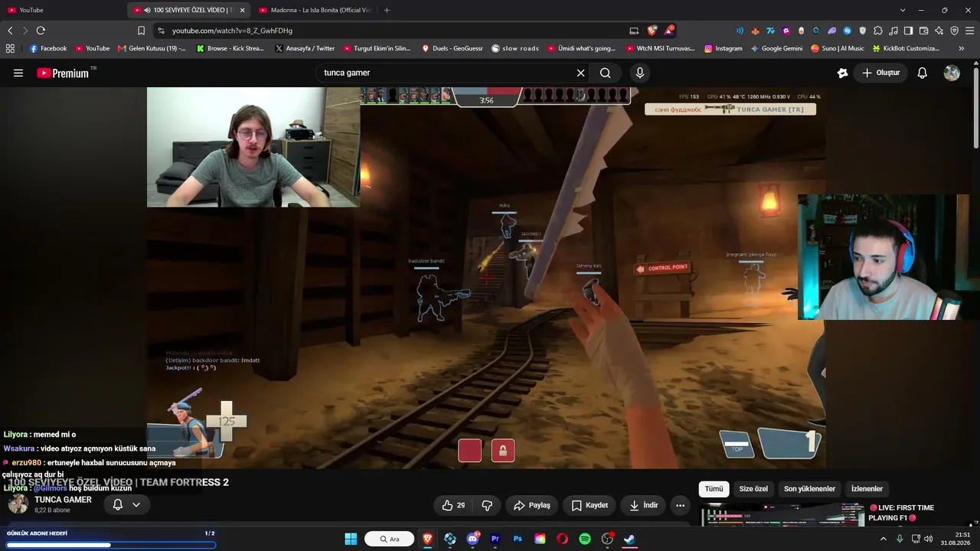Viewport: 980px width, 551px height.
Task: Open Brave Rewards triangle icon
Action: point(670,31)
